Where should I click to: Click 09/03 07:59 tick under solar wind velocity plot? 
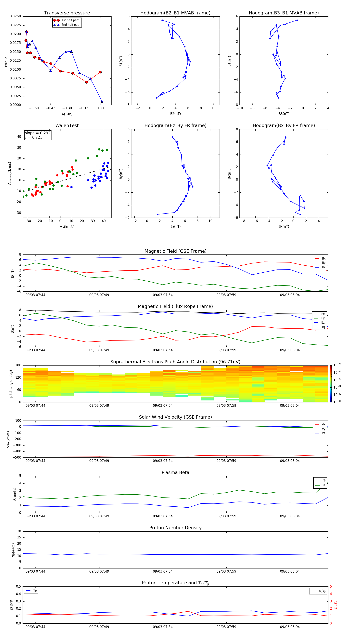pyautogui.click(x=226, y=461)
